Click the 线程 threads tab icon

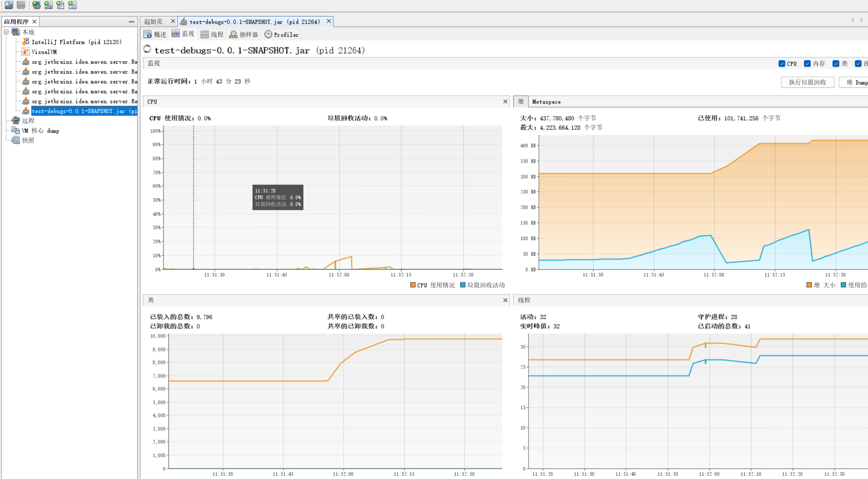205,34
